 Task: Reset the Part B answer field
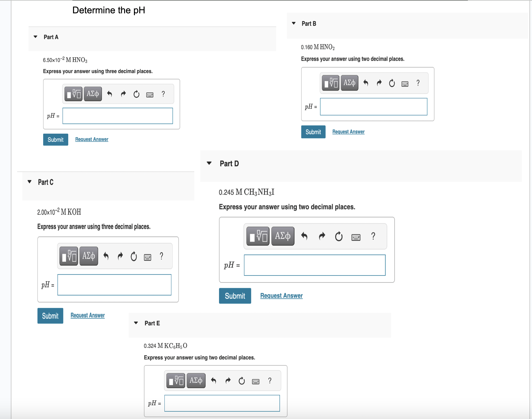pos(392,83)
